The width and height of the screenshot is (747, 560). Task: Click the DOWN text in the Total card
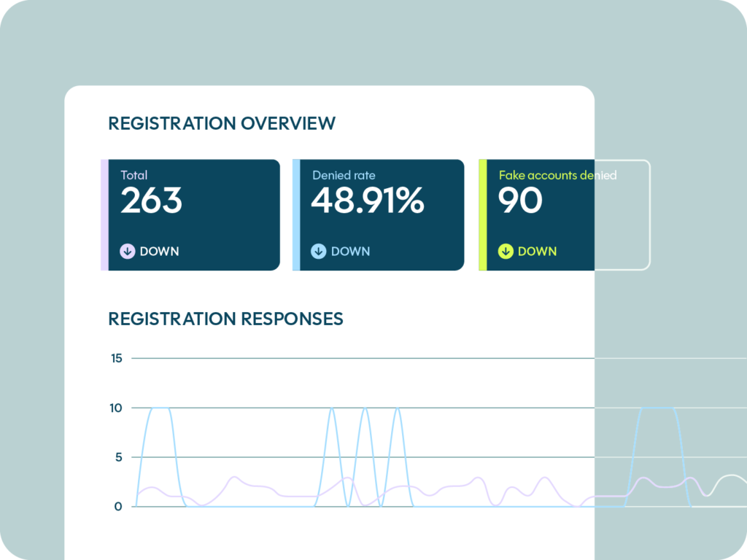(x=159, y=252)
